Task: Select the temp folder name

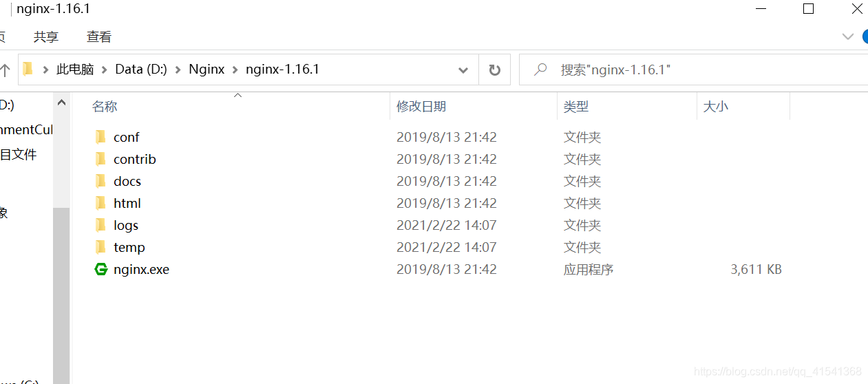Action: pos(129,247)
